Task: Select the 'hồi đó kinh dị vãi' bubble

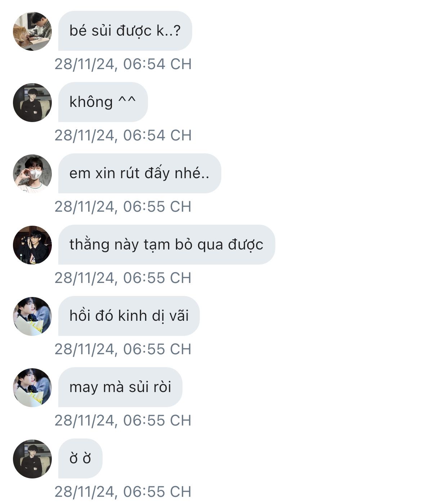Action: pos(129,316)
